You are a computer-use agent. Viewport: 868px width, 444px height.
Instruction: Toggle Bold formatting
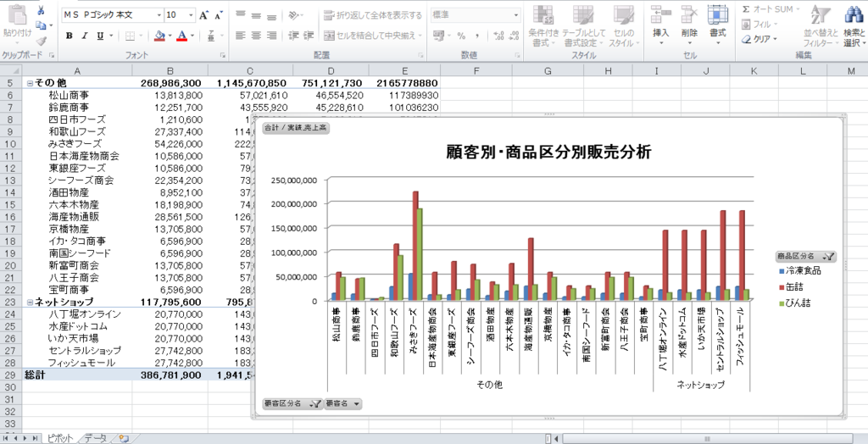tap(70, 36)
